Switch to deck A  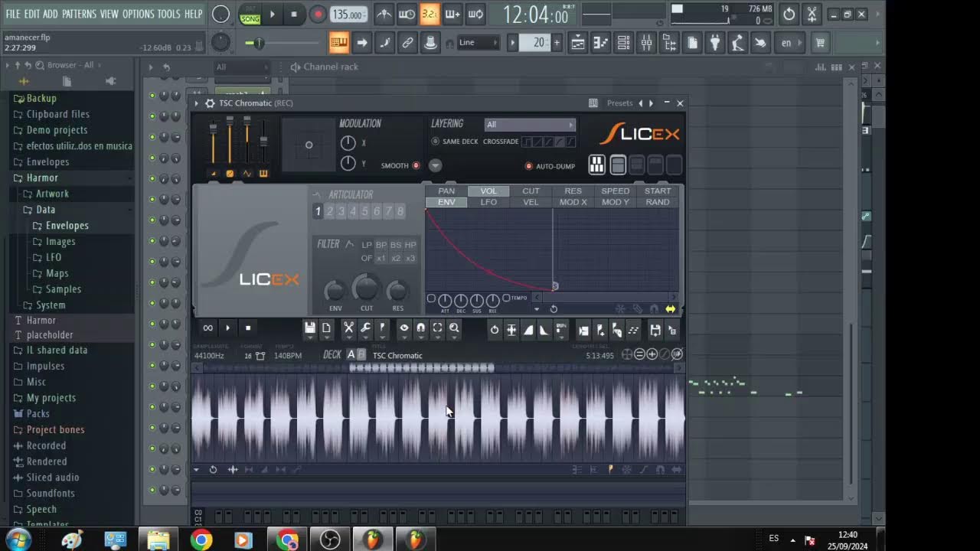(x=351, y=354)
